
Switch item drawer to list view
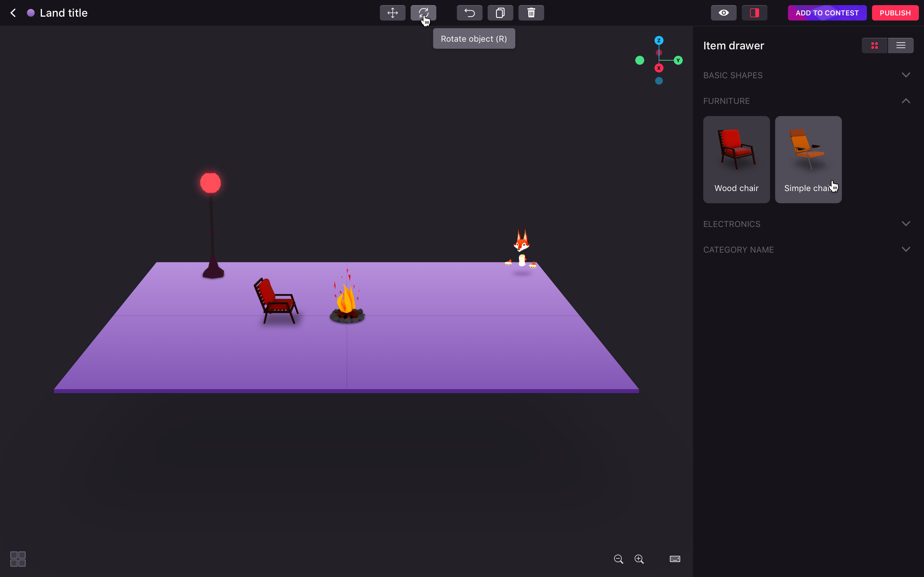tap(900, 45)
